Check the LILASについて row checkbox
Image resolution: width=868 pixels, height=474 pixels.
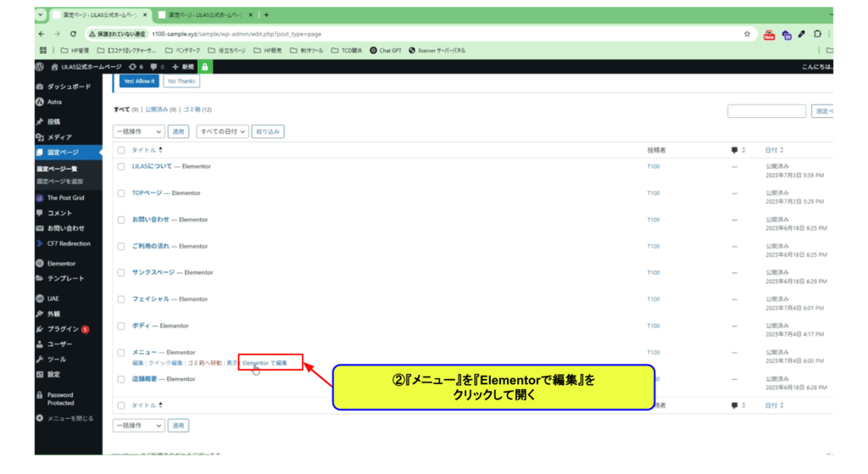click(x=121, y=166)
